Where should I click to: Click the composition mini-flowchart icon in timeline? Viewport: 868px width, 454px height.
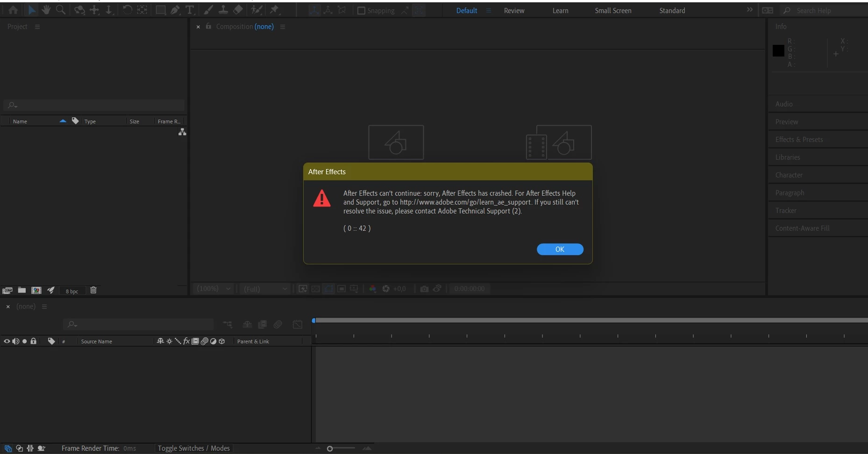tap(228, 324)
